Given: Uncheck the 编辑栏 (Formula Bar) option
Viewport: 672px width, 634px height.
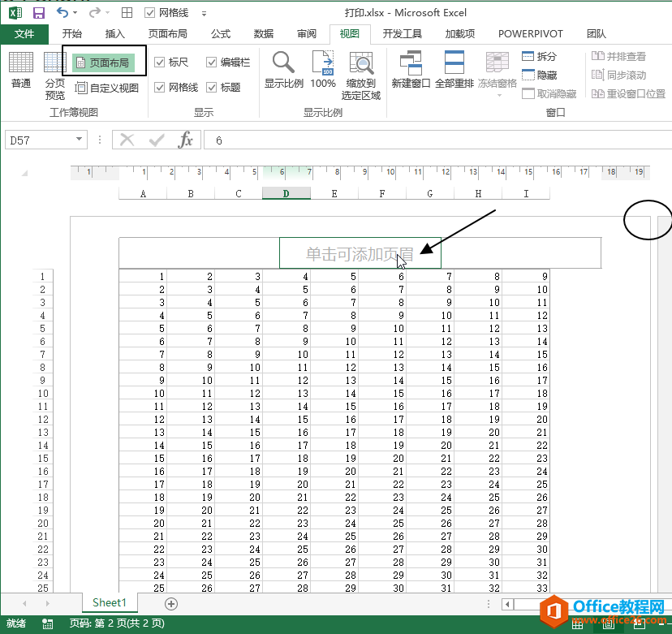Looking at the screenshot, I should click(211, 62).
